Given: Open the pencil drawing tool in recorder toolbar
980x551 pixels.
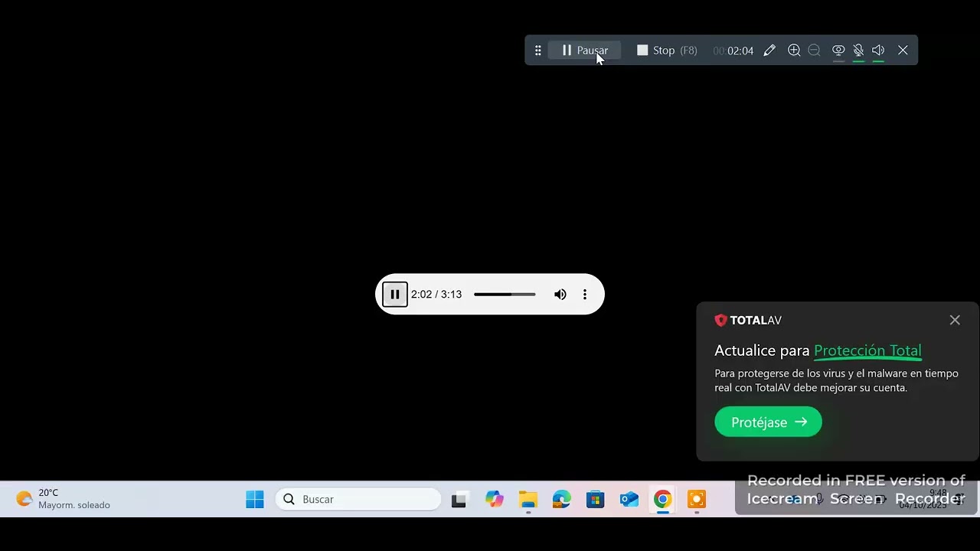Looking at the screenshot, I should [769, 51].
